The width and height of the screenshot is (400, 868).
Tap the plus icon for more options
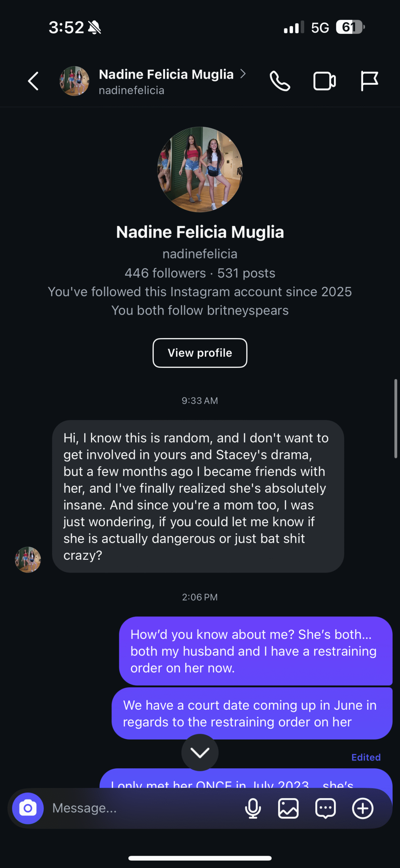362,808
